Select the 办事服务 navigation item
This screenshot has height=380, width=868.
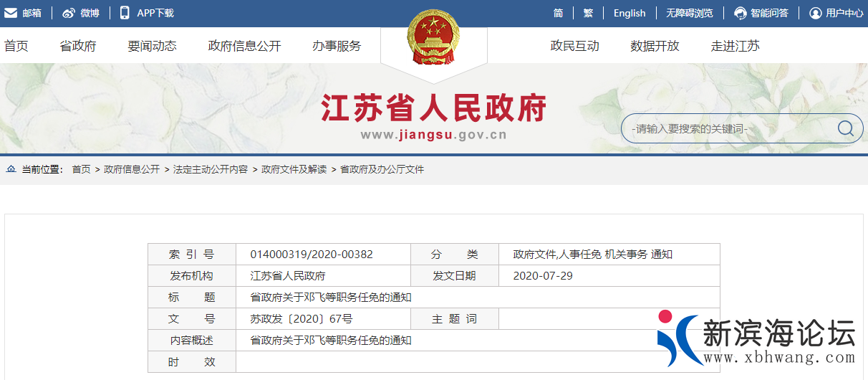pos(337,46)
